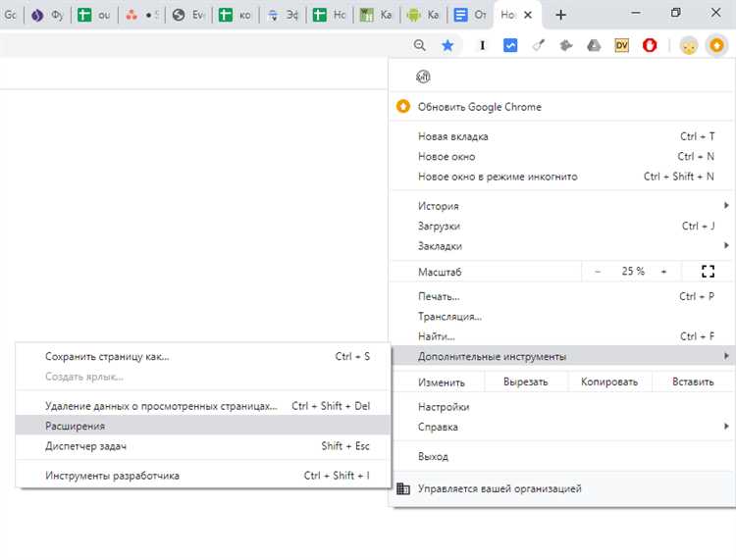Screen dimensions: 736x560
Task: Expand the Закладки submenu
Action: (x=562, y=246)
